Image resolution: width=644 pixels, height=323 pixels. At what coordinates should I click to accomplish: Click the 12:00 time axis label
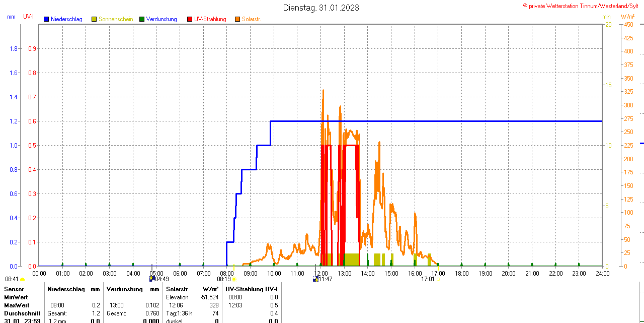320,273
